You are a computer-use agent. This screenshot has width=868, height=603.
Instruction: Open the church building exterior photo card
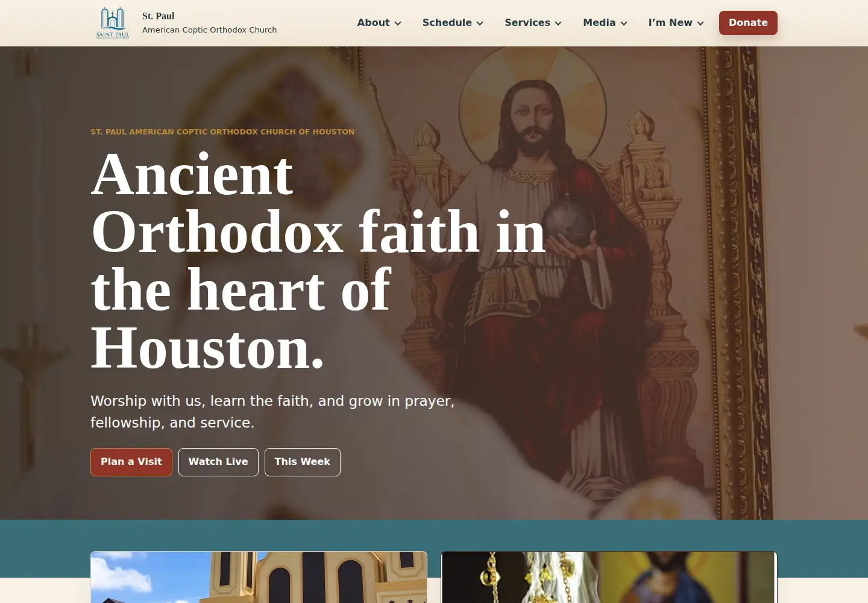tap(259, 577)
